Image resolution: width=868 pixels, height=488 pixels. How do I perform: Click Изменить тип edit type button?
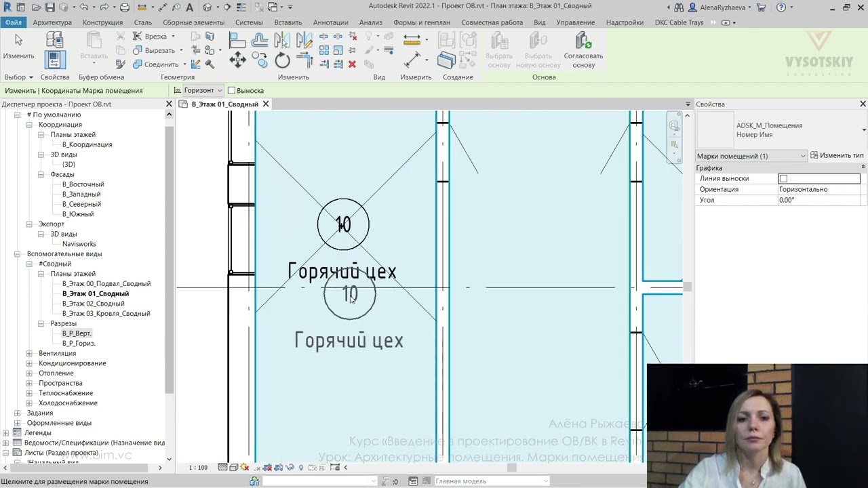[837, 156]
